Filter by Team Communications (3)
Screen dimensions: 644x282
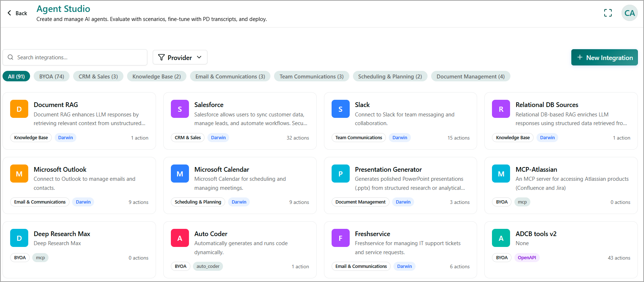pos(312,76)
